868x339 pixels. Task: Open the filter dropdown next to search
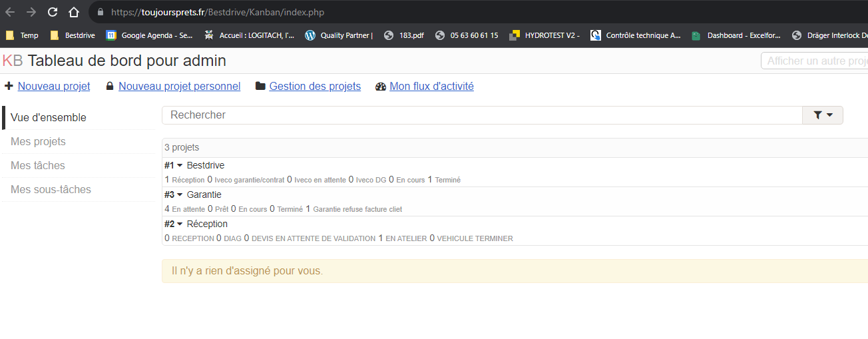point(823,115)
